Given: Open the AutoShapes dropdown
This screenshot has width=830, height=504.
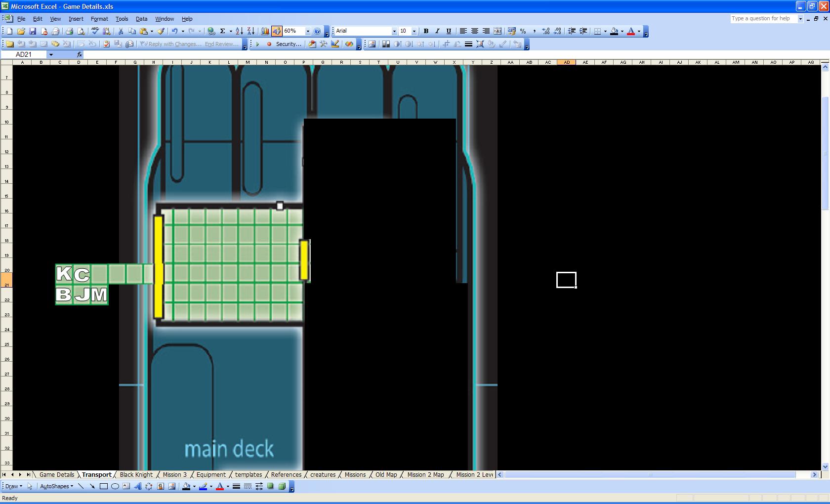Looking at the screenshot, I should [56, 486].
